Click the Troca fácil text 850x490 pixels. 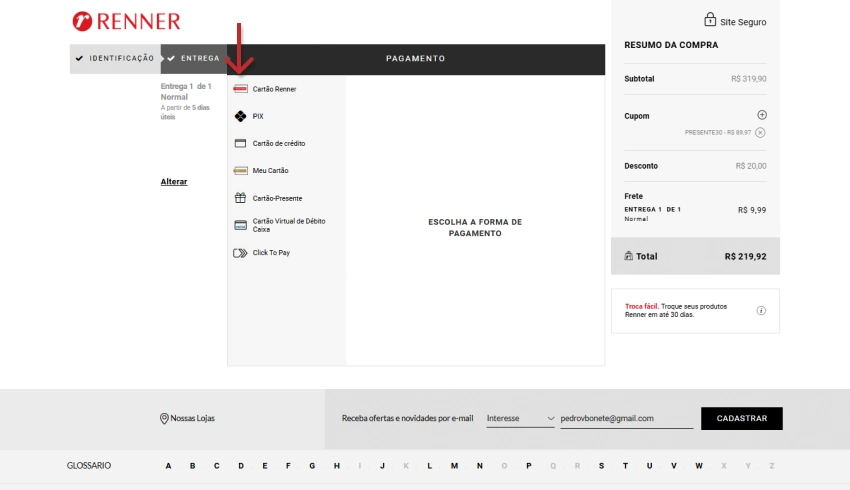[x=641, y=306]
